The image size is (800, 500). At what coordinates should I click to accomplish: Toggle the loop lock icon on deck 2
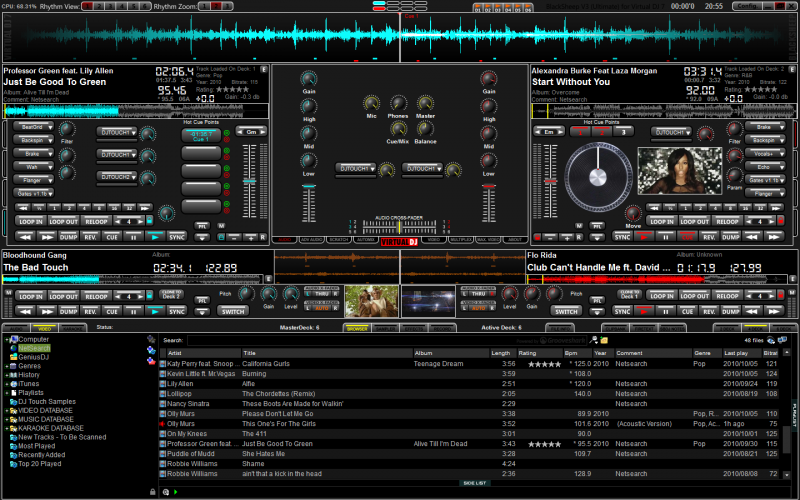[x=780, y=221]
